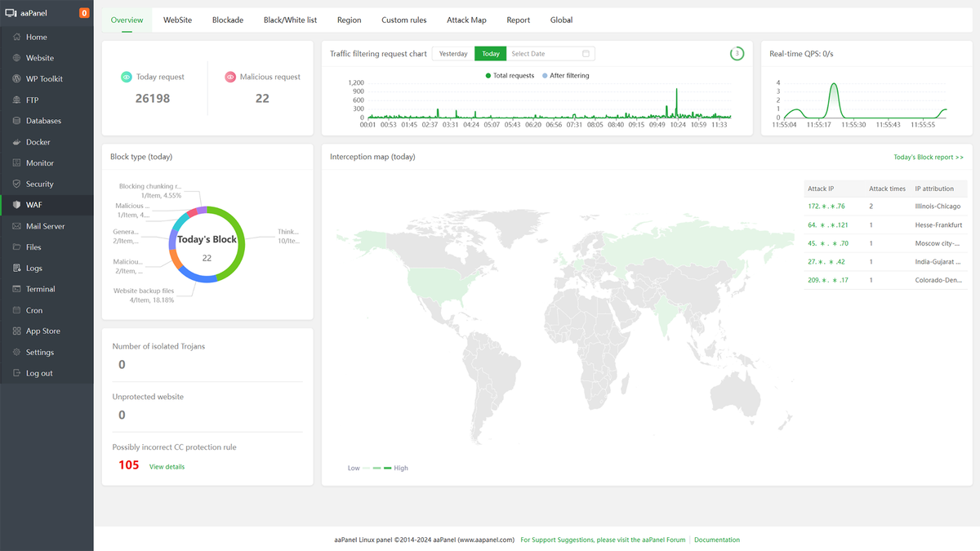The width and height of the screenshot is (980, 551).
Task: Switch to the Attack Map tab
Action: (x=466, y=20)
